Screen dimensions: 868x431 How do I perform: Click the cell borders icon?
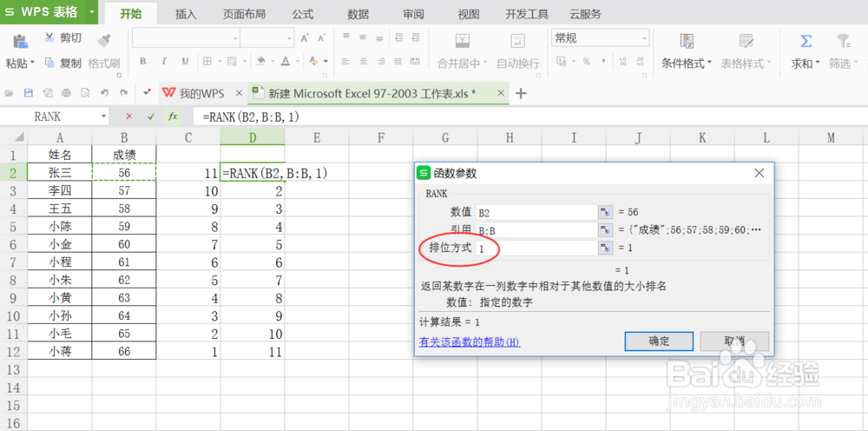(207, 62)
